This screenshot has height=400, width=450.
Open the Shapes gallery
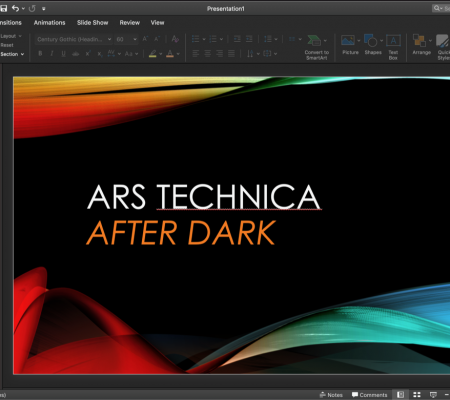(373, 44)
